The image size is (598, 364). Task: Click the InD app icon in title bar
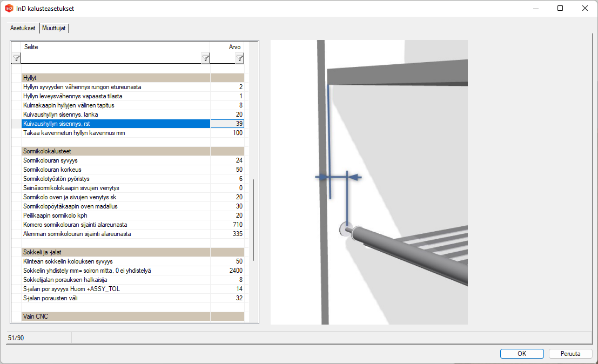pos(9,9)
